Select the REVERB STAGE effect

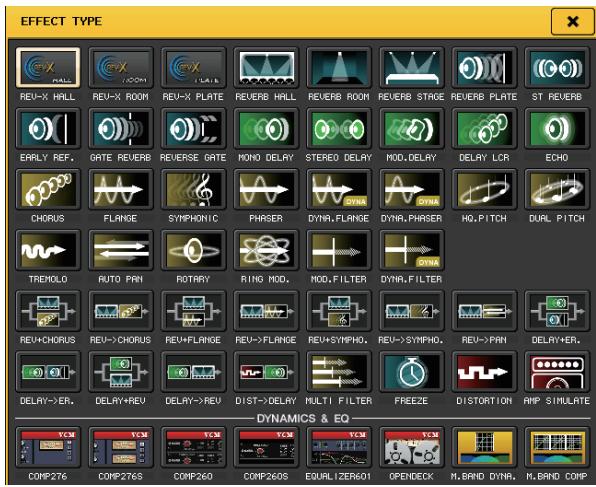pos(411,68)
